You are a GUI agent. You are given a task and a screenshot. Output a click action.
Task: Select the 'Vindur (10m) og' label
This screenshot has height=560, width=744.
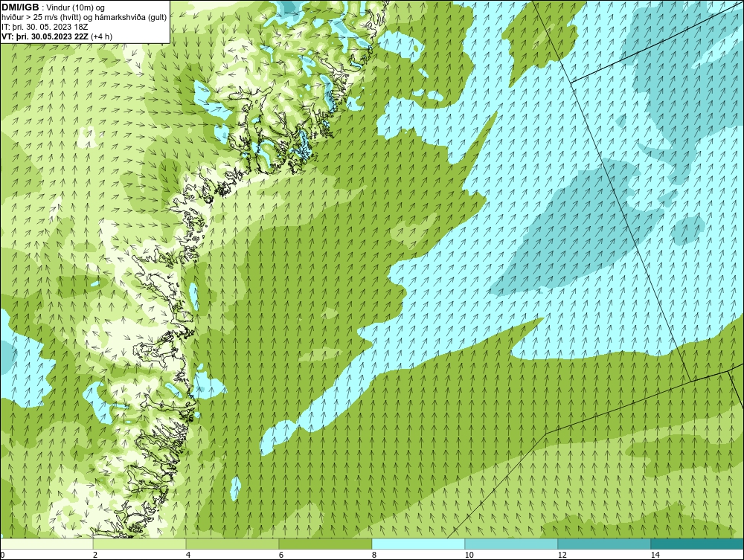(76, 7)
